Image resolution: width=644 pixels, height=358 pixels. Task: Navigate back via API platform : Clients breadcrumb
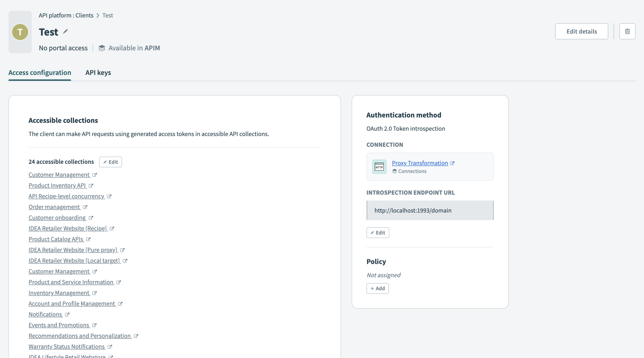click(x=66, y=15)
